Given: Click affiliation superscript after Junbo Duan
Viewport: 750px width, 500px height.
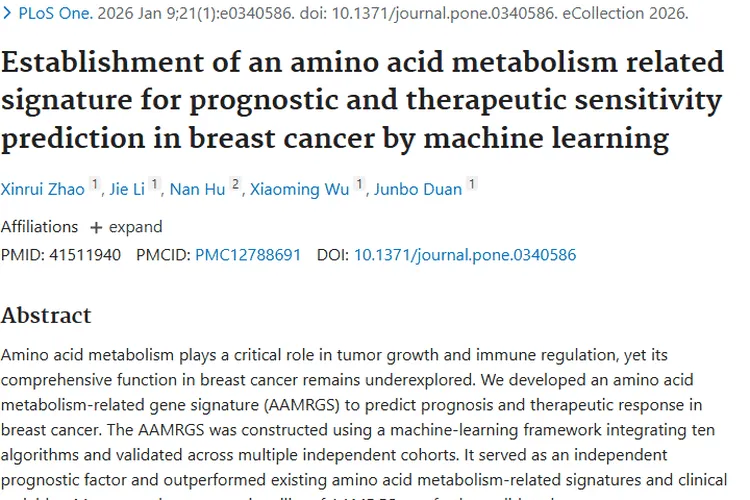Looking at the screenshot, I should click(x=471, y=183).
